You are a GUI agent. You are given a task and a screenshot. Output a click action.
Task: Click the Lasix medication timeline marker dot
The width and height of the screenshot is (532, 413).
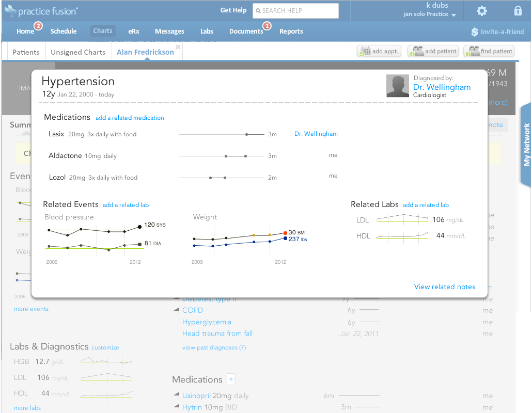pos(247,135)
